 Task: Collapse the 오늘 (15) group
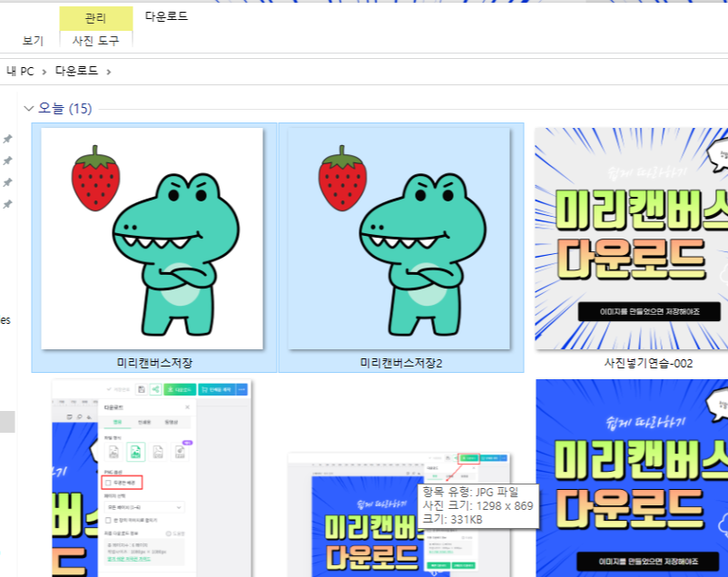pos(29,109)
